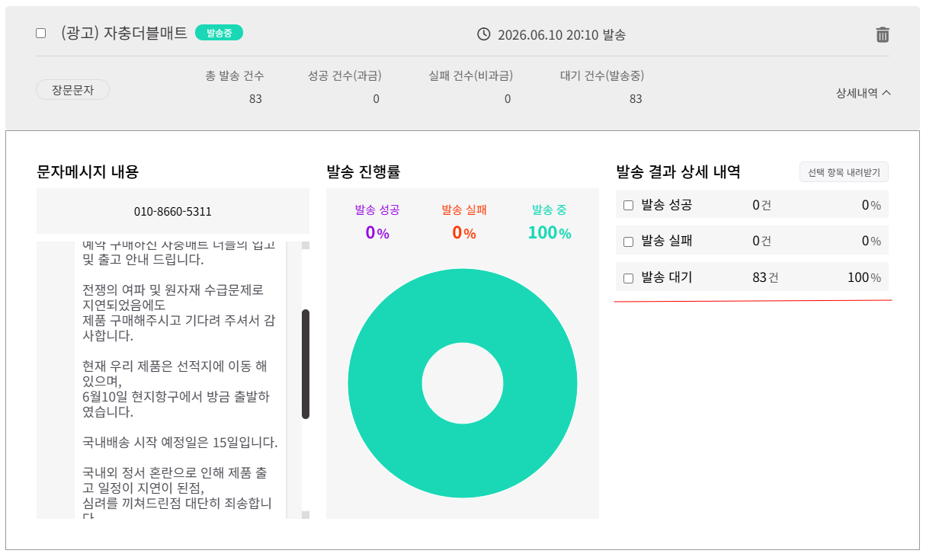Screen dimensions: 939x560
Task: Check the 발송 대기 result checkbox
Action: (x=629, y=278)
